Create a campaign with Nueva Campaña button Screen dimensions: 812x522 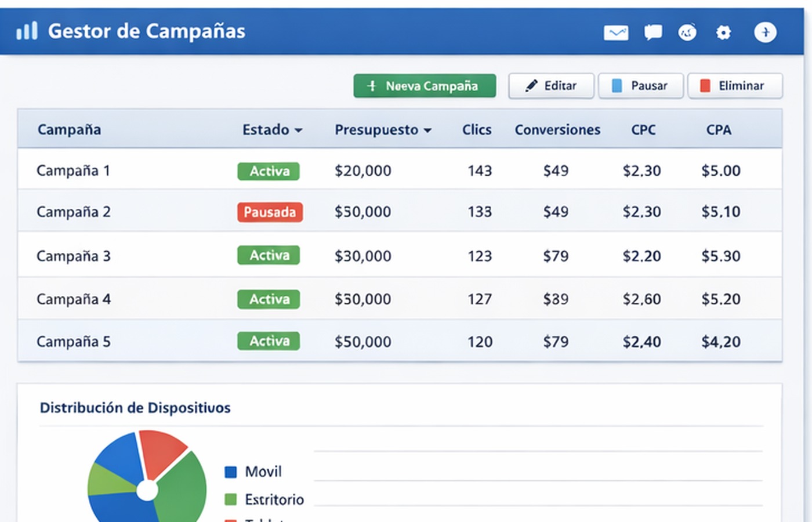click(424, 85)
